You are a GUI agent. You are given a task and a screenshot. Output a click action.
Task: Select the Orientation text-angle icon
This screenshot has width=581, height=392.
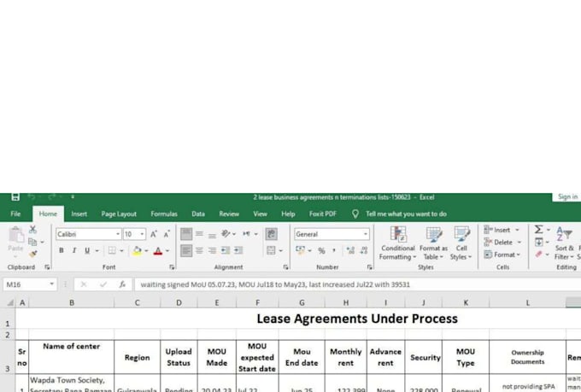pos(226,234)
